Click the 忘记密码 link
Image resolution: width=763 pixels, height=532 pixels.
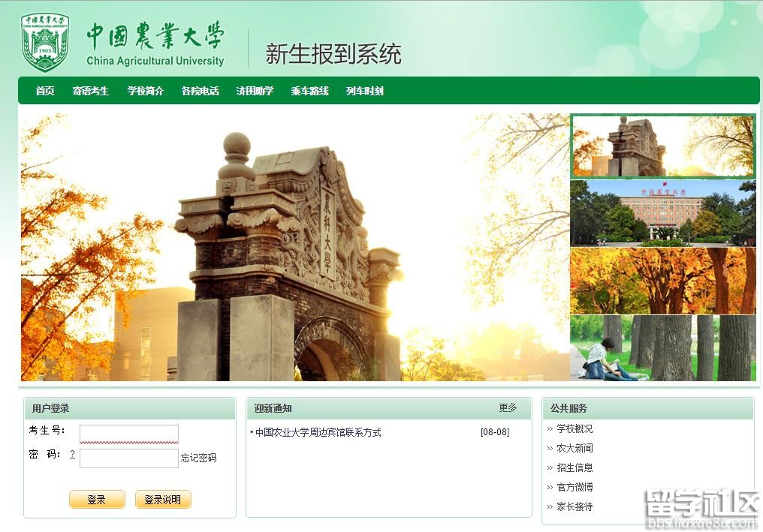(x=198, y=458)
